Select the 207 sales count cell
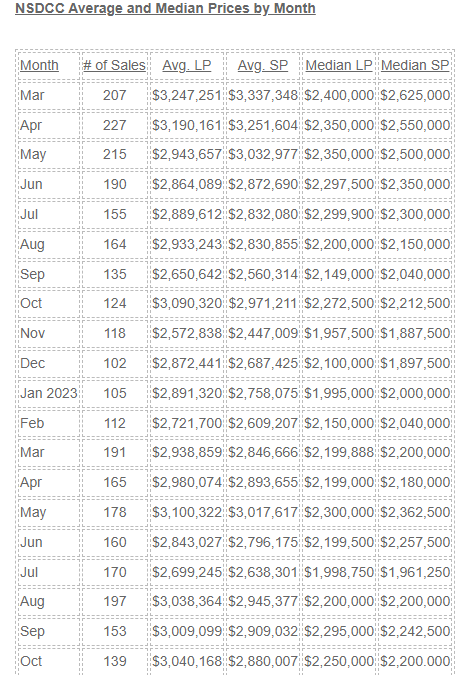 [x=115, y=95]
